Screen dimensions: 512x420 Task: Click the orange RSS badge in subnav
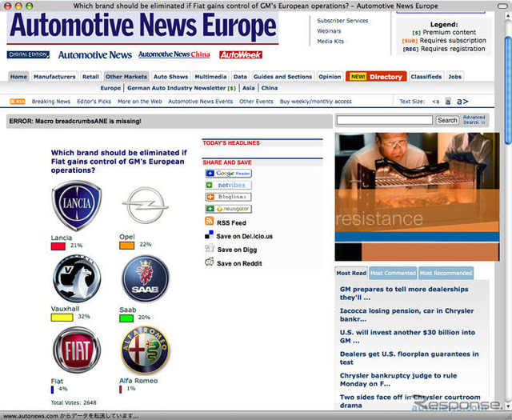click(x=18, y=102)
